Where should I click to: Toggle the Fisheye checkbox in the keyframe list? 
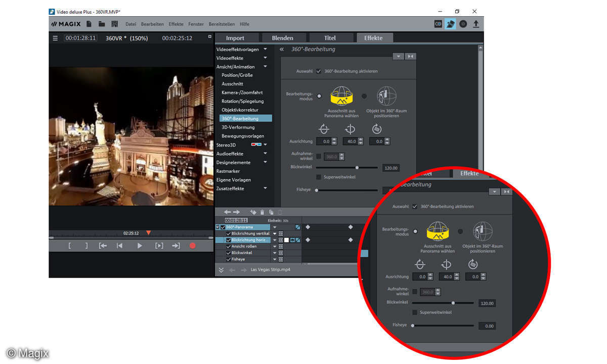229,259
